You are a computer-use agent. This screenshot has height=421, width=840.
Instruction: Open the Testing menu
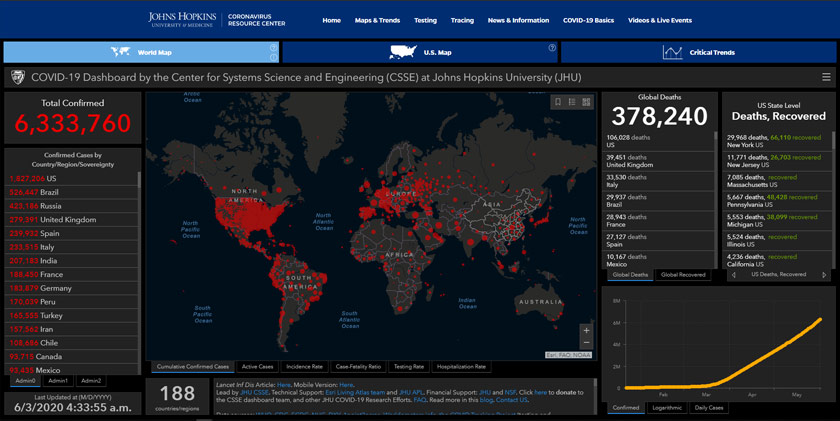(x=425, y=20)
